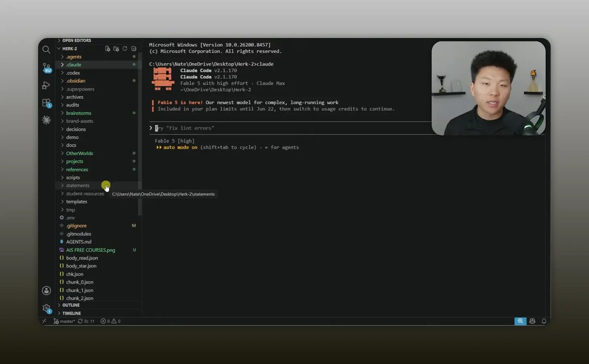Open the Run and Debug view

[x=46, y=85]
